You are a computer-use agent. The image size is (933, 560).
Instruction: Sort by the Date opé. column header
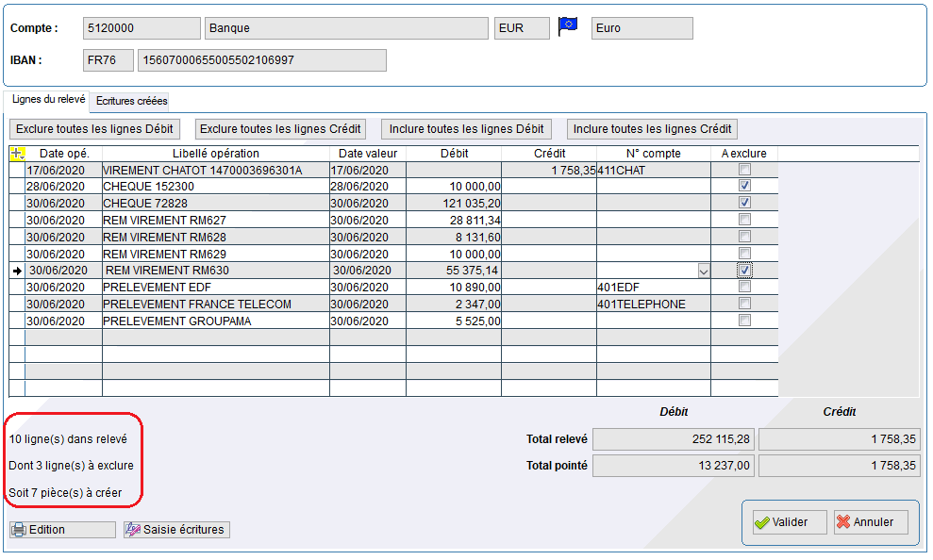pos(64,154)
